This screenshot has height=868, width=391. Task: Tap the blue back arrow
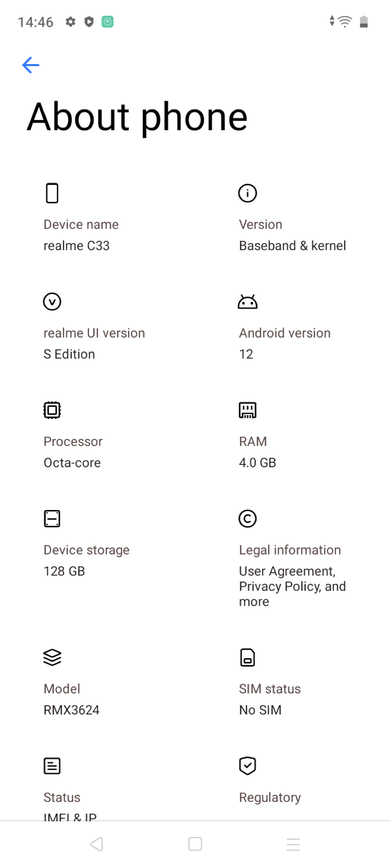31,65
